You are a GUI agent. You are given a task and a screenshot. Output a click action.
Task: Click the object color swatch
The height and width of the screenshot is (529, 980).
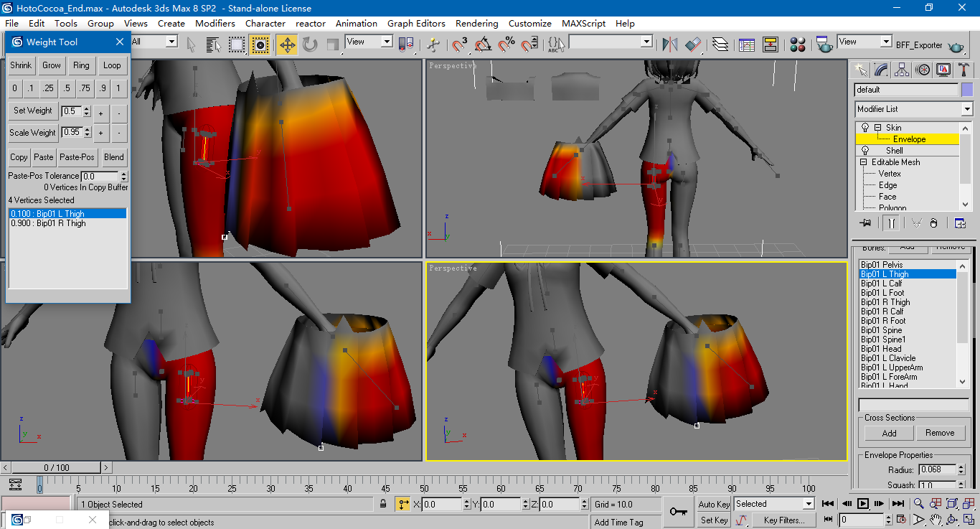click(x=967, y=90)
